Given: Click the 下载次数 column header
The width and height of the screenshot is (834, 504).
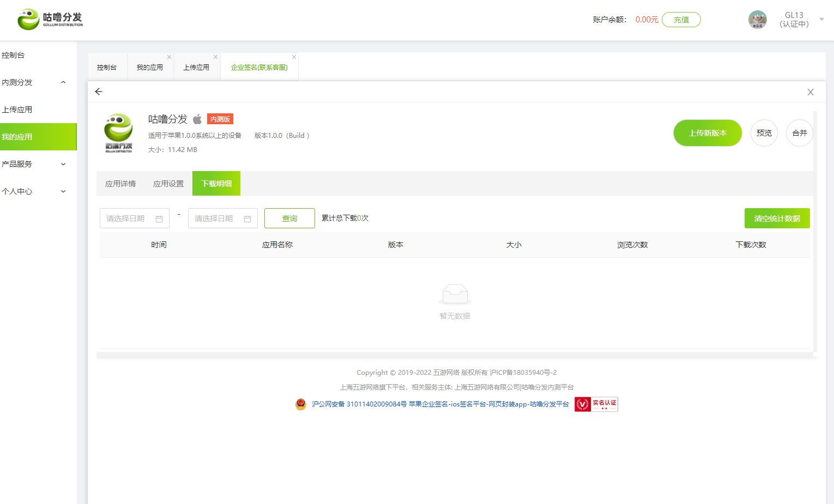Looking at the screenshot, I should [751, 245].
